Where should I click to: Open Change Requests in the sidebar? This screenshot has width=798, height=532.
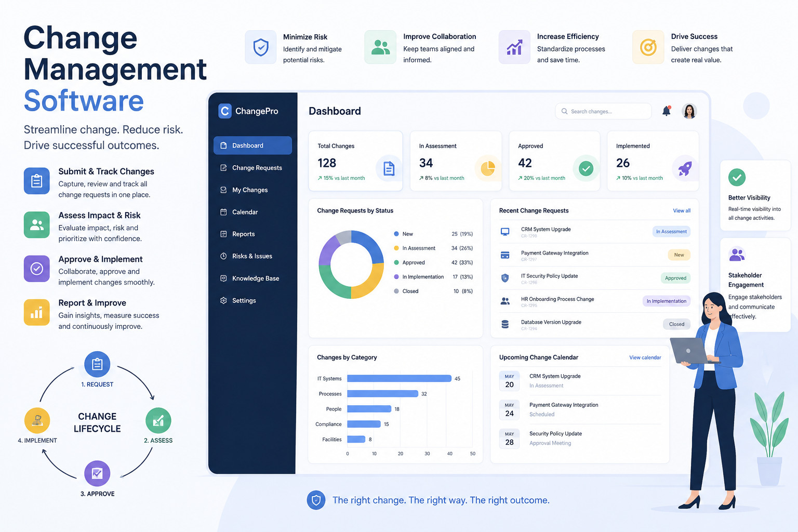pyautogui.click(x=252, y=168)
